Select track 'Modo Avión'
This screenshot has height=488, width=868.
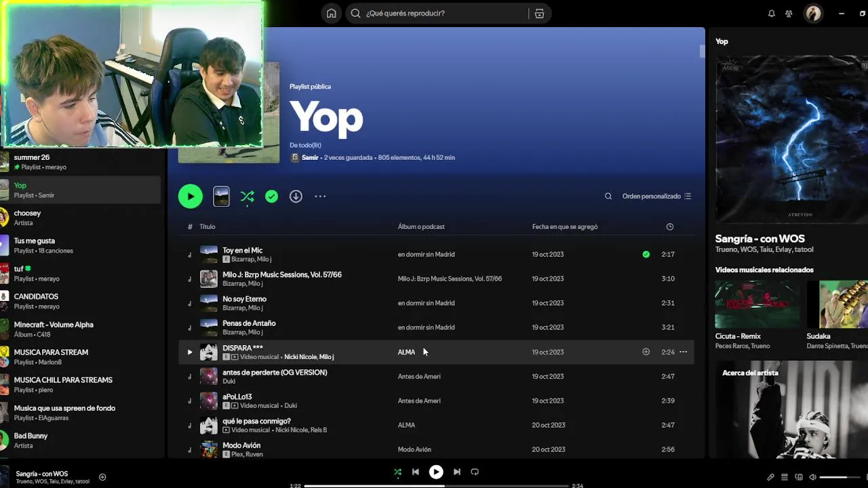pos(241,445)
